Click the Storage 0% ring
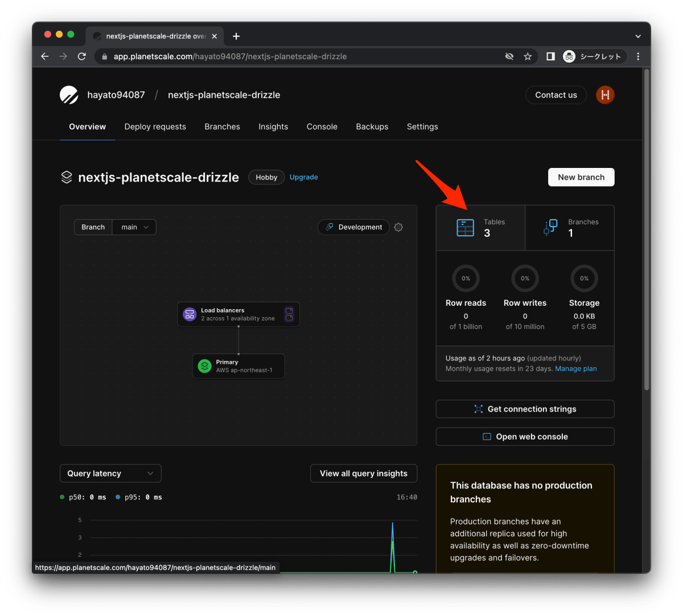The height and width of the screenshot is (616, 683). point(584,278)
